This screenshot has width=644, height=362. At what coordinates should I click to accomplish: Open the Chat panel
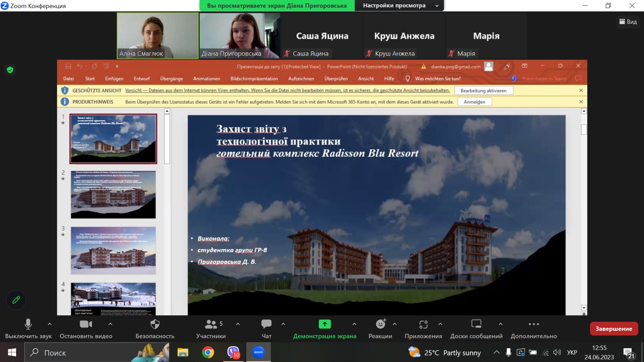coord(266,329)
